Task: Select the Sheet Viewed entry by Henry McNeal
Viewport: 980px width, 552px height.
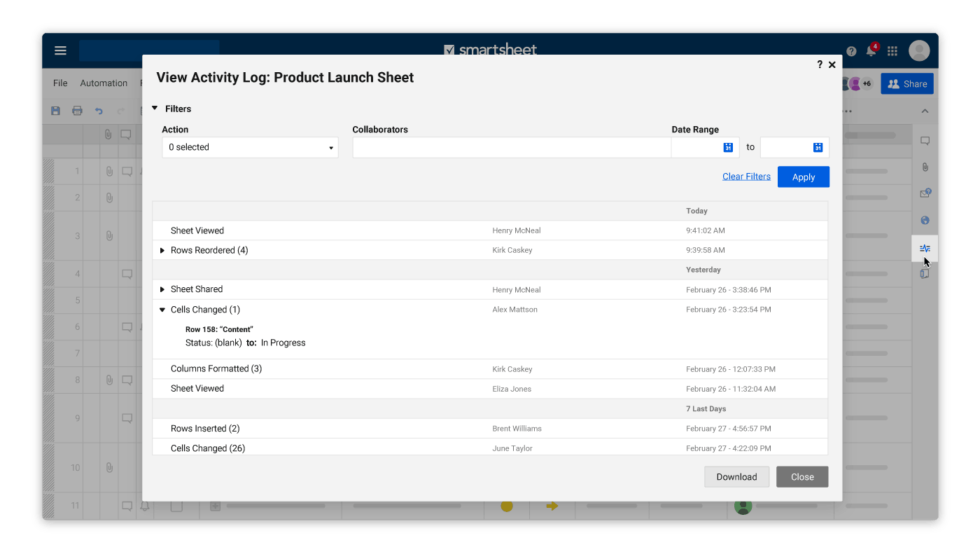Action: [x=490, y=230]
